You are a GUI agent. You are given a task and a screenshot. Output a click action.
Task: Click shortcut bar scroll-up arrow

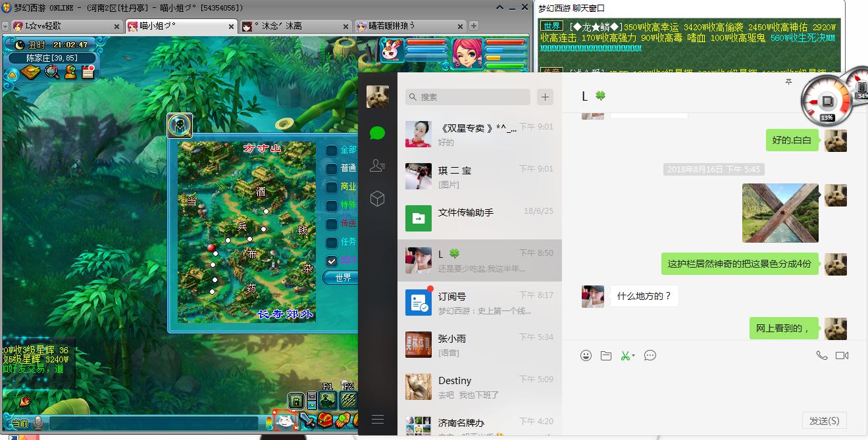click(x=312, y=396)
